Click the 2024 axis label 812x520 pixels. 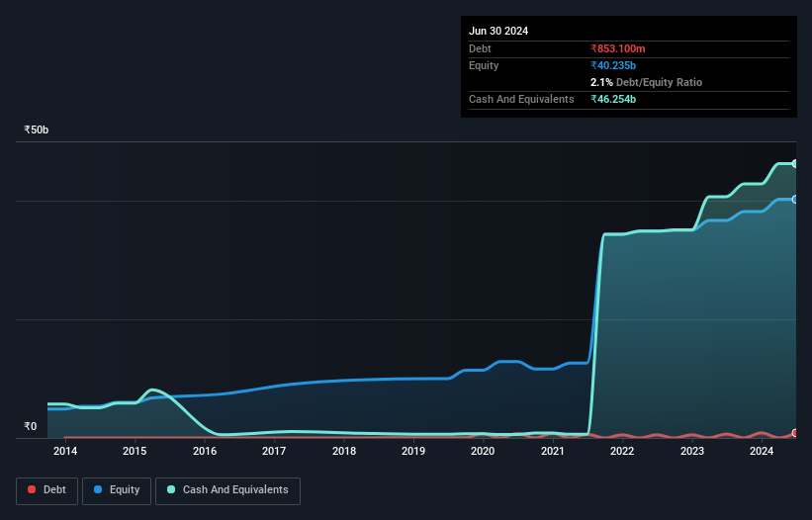(762, 451)
